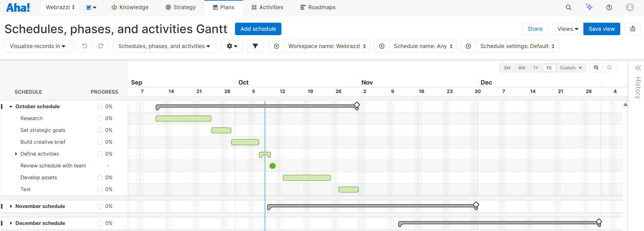The width and height of the screenshot is (644, 231).
Task: Click the undo arrow icon
Action: (x=85, y=46)
